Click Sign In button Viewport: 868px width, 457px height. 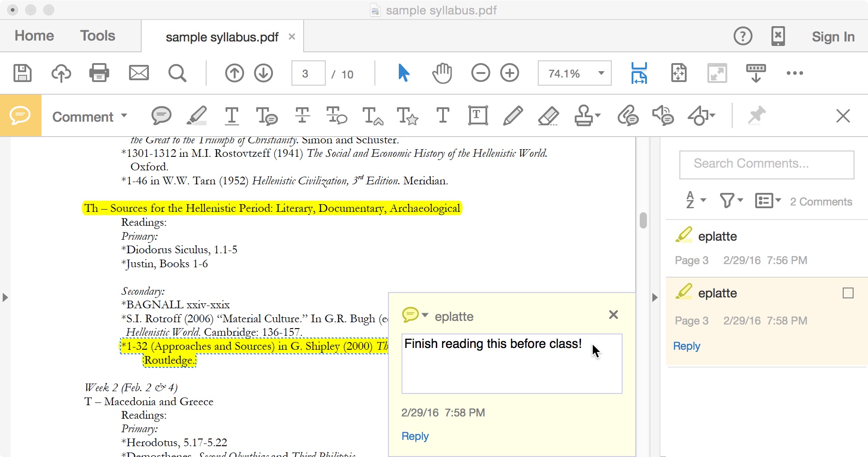833,37
